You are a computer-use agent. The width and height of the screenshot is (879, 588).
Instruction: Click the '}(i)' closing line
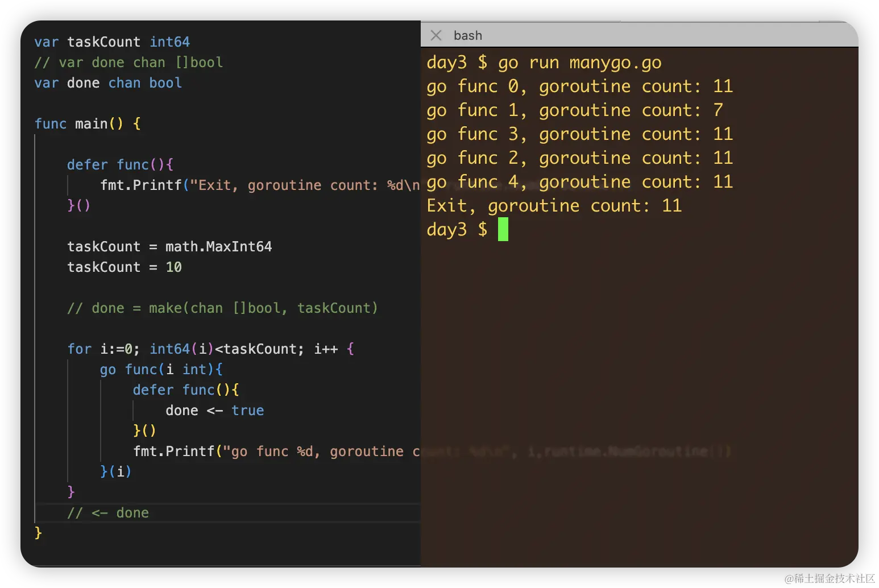[x=116, y=472]
